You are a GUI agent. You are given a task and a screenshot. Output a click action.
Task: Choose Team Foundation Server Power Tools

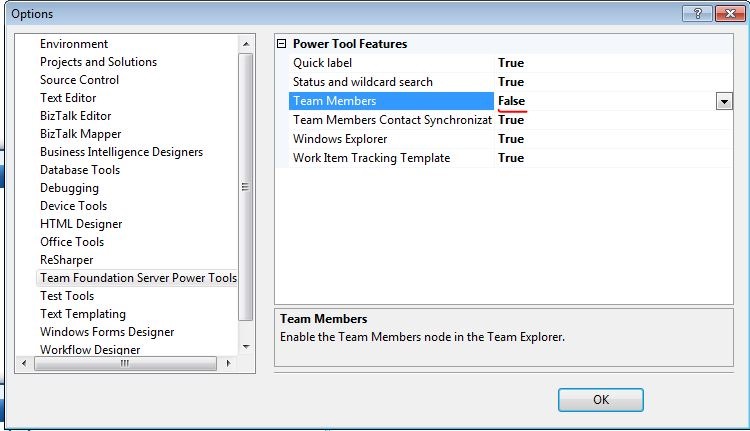[x=138, y=278]
